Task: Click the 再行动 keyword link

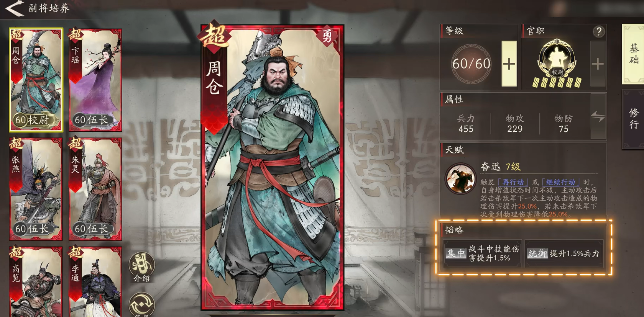Action: (x=513, y=182)
